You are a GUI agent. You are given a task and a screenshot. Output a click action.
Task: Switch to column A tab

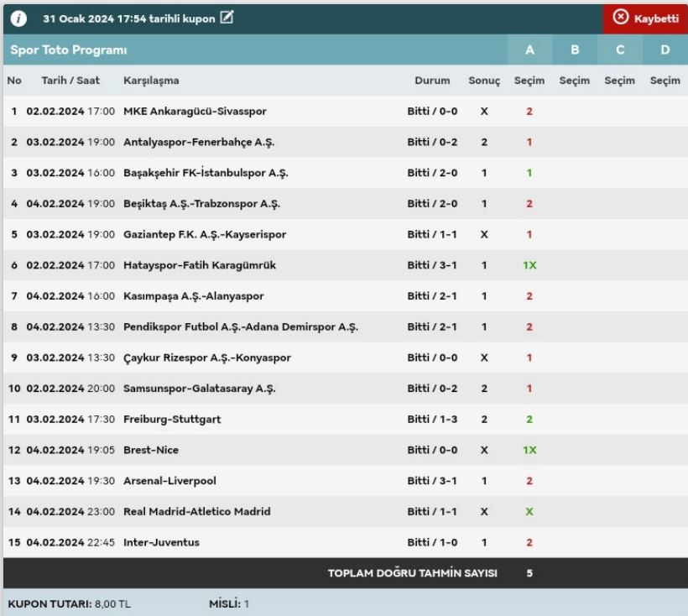coord(529,50)
